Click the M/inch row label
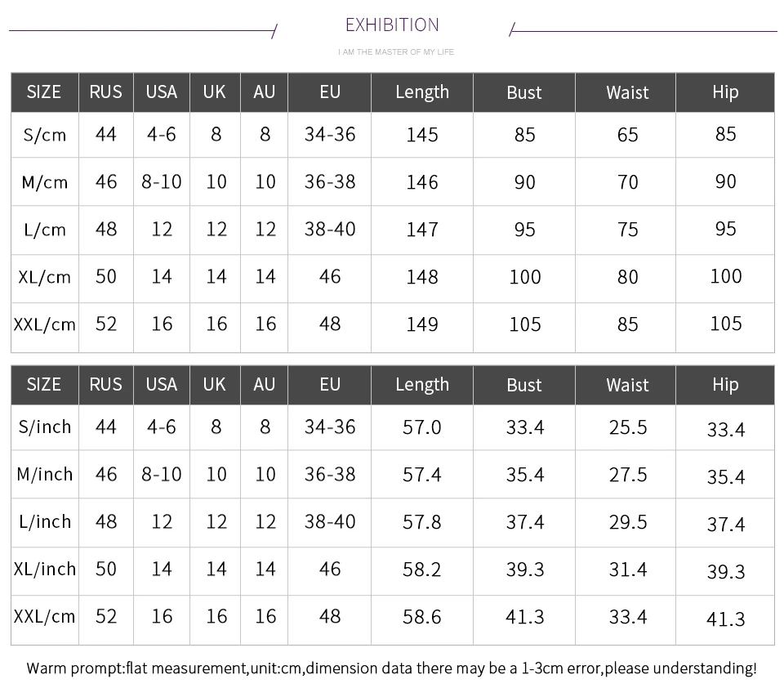 (x=44, y=475)
